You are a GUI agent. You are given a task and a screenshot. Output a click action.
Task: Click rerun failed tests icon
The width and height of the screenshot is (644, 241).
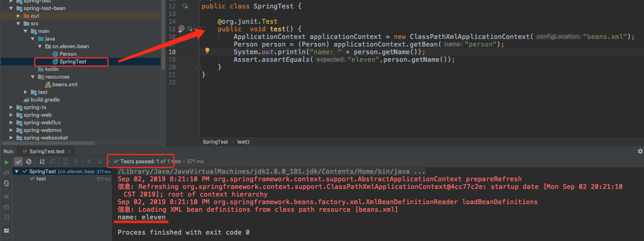pyautogui.click(x=6, y=172)
